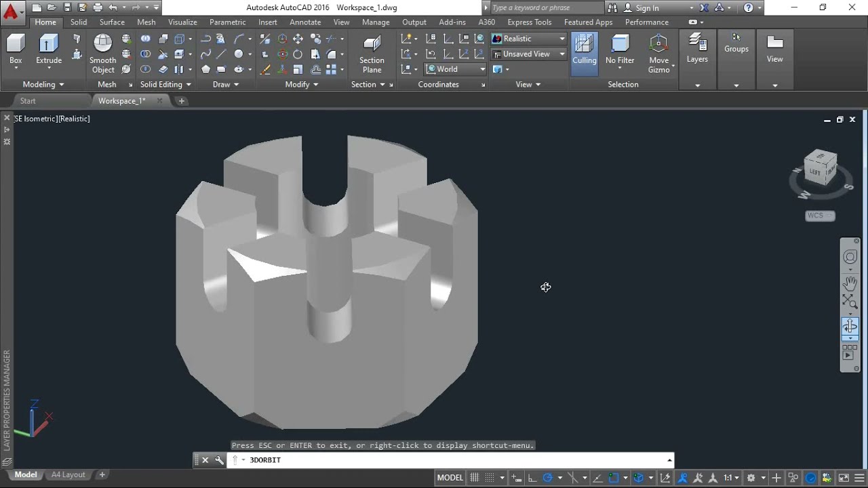Viewport: 868px width, 488px height.
Task: Click the MODEL space button in status bar
Action: (450, 478)
